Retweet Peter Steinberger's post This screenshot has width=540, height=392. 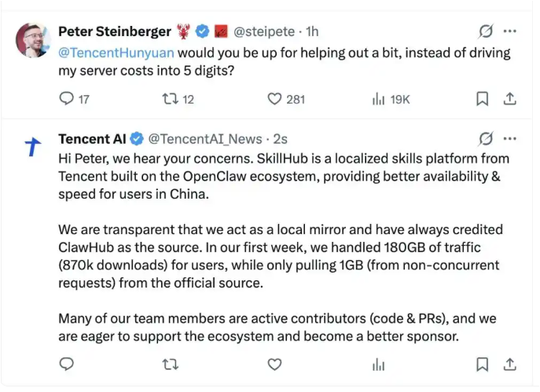click(x=169, y=99)
